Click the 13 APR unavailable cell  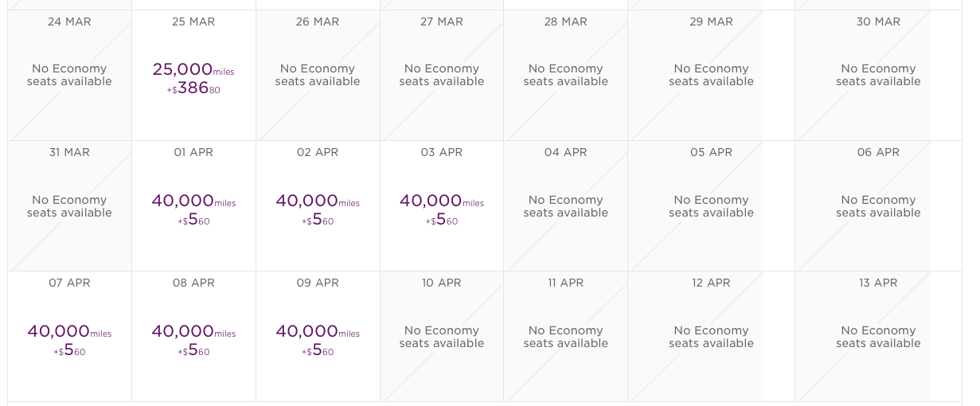878,338
